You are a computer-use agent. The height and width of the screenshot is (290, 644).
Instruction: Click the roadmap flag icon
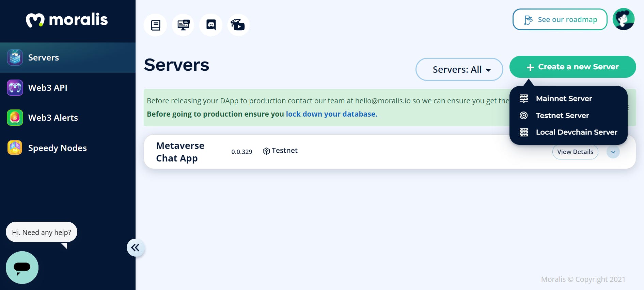pyautogui.click(x=528, y=20)
